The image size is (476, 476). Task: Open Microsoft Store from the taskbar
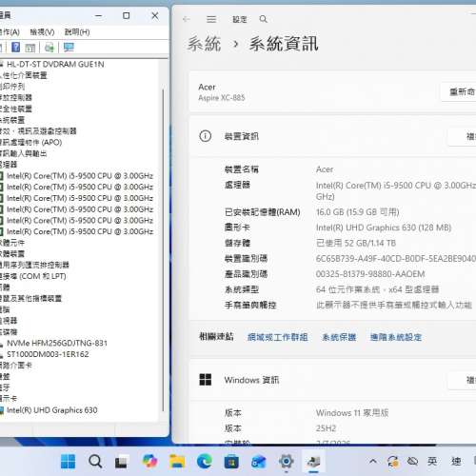point(231,462)
